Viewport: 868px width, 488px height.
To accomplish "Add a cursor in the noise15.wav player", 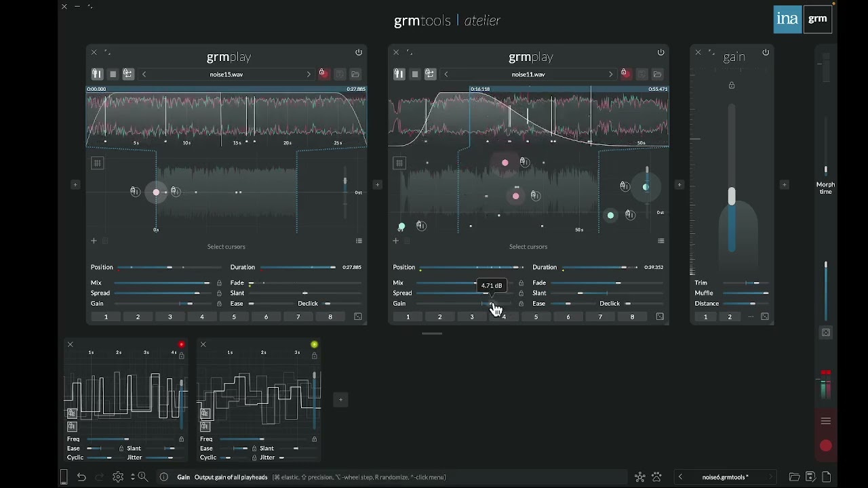I will click(94, 241).
